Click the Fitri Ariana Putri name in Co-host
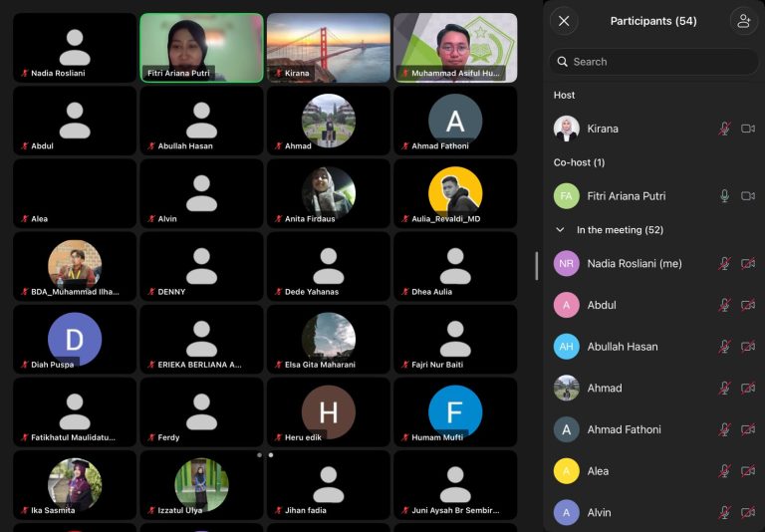Image resolution: width=765 pixels, height=532 pixels. (627, 195)
